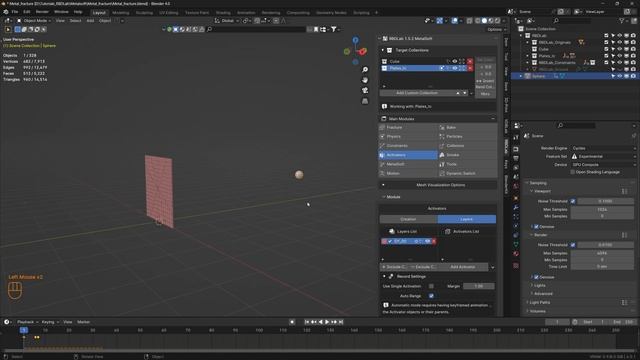The width and height of the screenshot is (640, 360).
Task: Click the outliner filter funnel icon
Action: click(x=622, y=20)
